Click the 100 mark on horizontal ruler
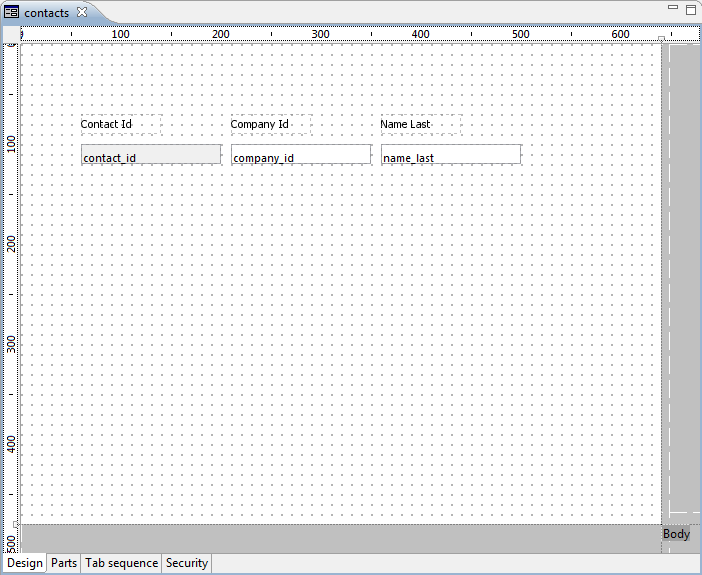Viewport: 702px width, 575px height. [120, 34]
